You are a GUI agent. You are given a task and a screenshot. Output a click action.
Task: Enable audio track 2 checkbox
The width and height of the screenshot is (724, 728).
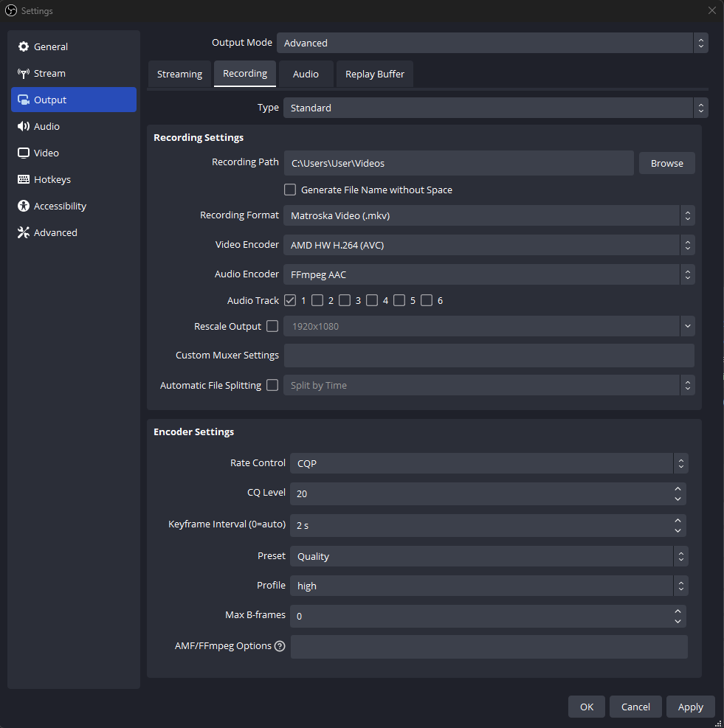317,300
